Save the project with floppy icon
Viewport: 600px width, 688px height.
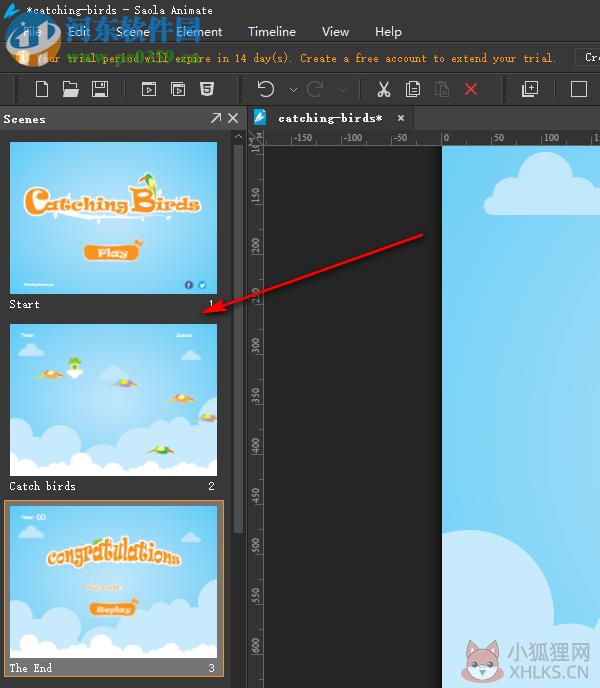100,89
